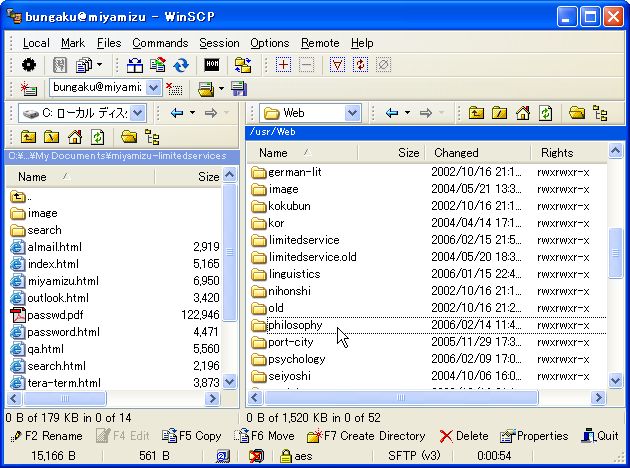Click the Close session icon
Screen dimensions: 630x468
[x=174, y=88]
